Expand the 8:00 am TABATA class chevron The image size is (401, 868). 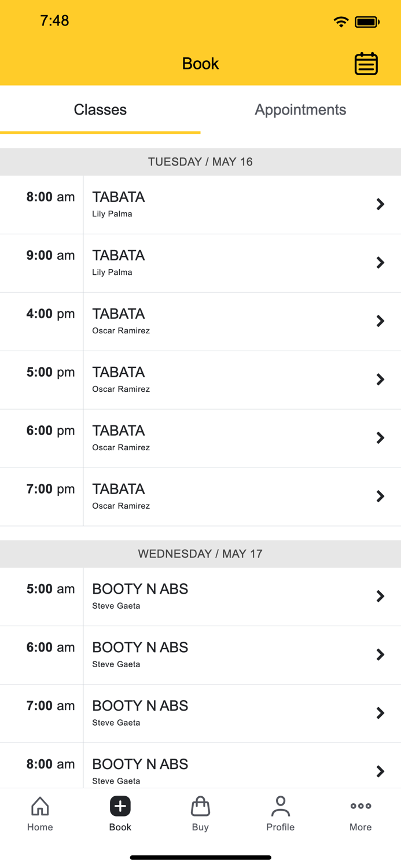point(380,204)
